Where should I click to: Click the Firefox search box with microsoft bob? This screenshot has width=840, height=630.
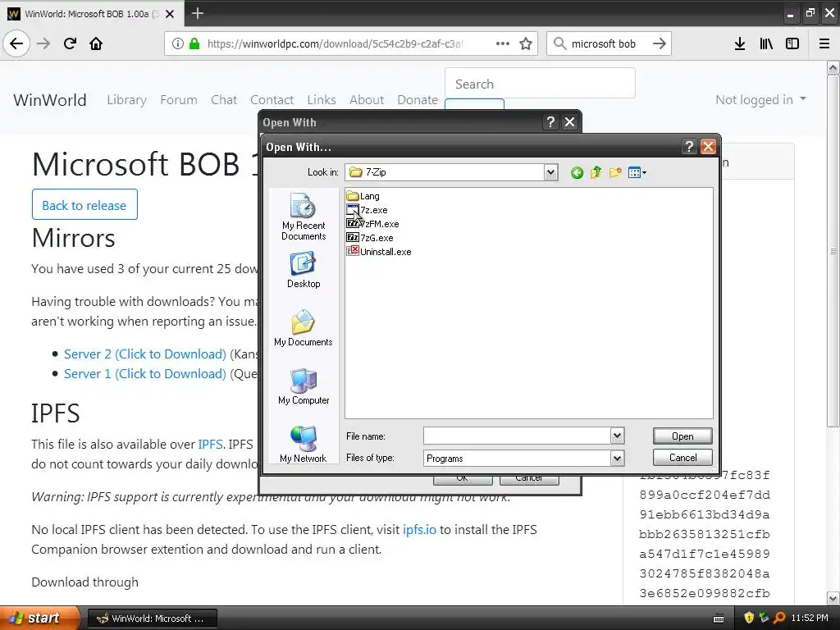(603, 43)
